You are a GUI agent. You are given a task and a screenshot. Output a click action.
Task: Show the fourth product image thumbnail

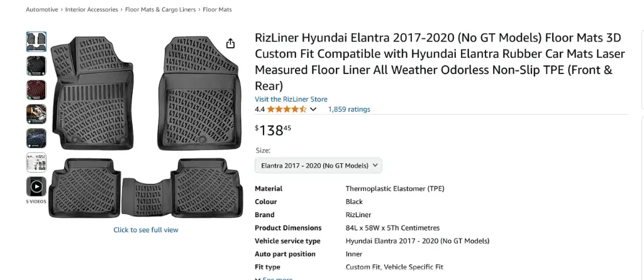click(x=36, y=114)
